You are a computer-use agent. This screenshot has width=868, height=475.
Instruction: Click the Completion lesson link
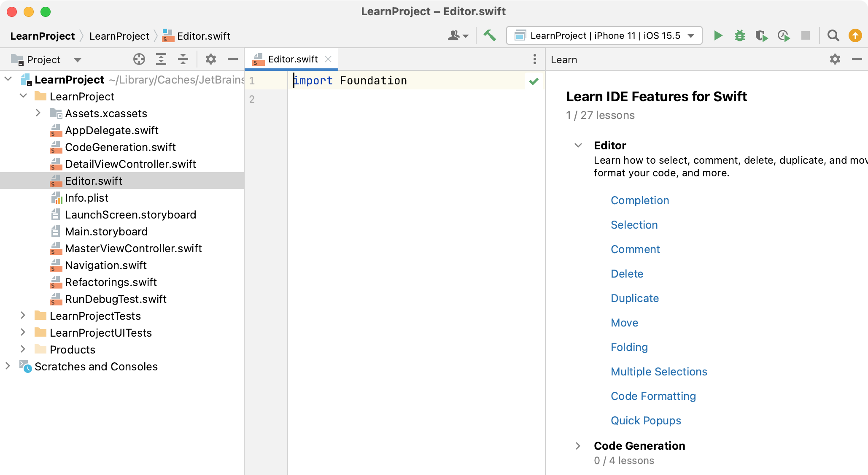(640, 200)
